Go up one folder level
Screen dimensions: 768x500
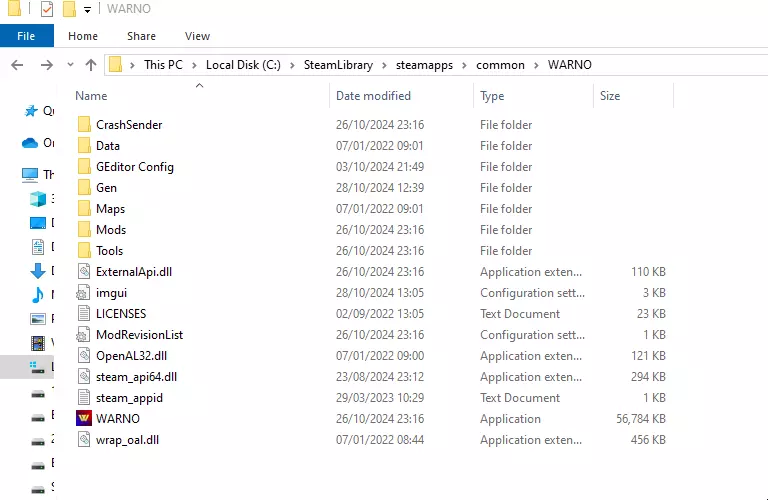pyautogui.click(x=91, y=65)
